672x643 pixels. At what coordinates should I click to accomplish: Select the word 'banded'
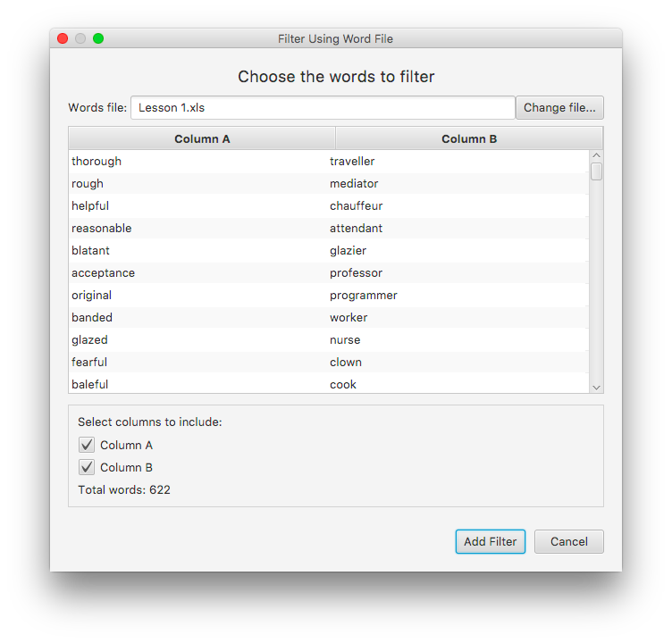click(x=92, y=317)
